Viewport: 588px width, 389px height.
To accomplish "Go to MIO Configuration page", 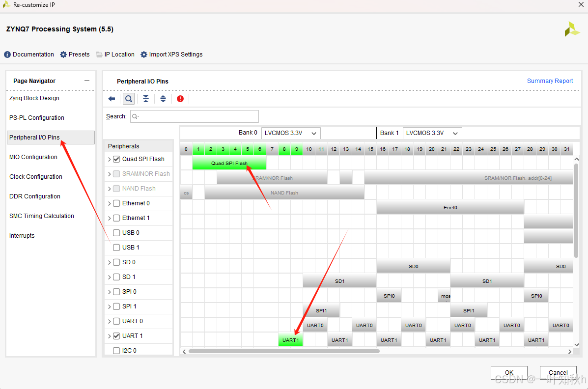I will (33, 157).
